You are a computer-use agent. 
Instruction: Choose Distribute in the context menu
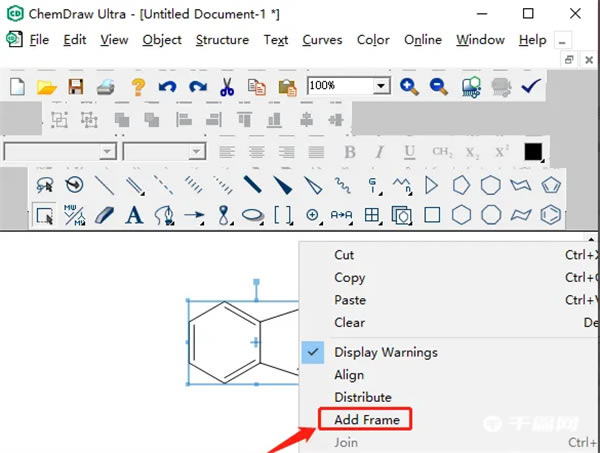363,397
